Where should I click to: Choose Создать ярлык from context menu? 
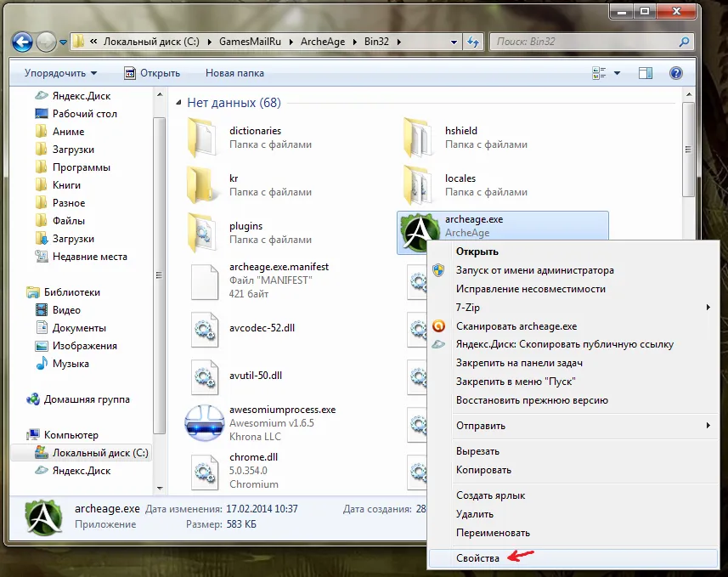click(490, 495)
